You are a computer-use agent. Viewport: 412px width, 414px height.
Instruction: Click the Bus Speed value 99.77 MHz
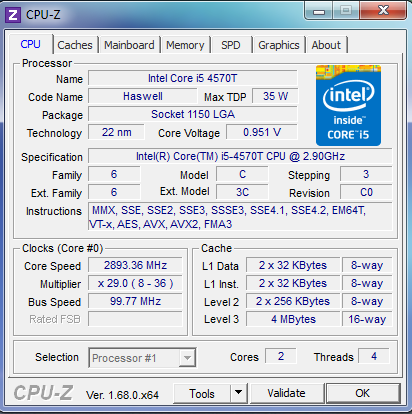tap(135, 301)
